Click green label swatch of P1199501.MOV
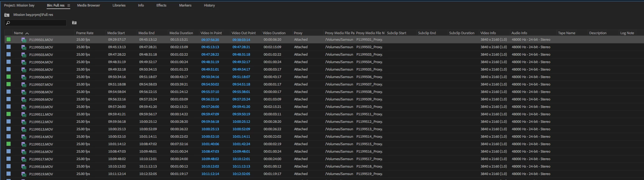 click(8, 39)
